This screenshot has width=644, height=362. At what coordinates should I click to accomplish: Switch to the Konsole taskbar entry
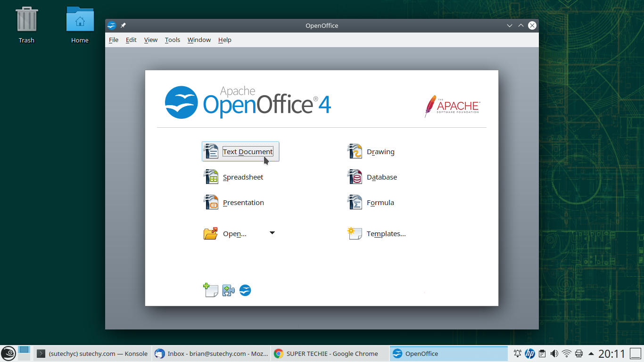(92, 354)
